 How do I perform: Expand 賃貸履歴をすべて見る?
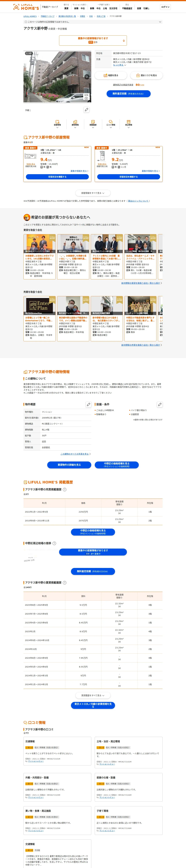pos(93,695)
